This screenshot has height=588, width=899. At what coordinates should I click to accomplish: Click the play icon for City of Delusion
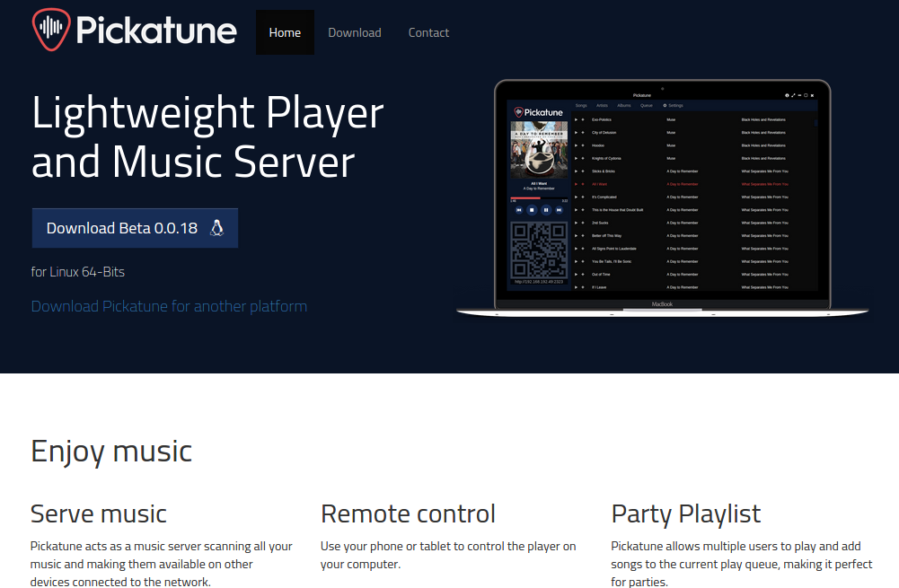(x=577, y=132)
